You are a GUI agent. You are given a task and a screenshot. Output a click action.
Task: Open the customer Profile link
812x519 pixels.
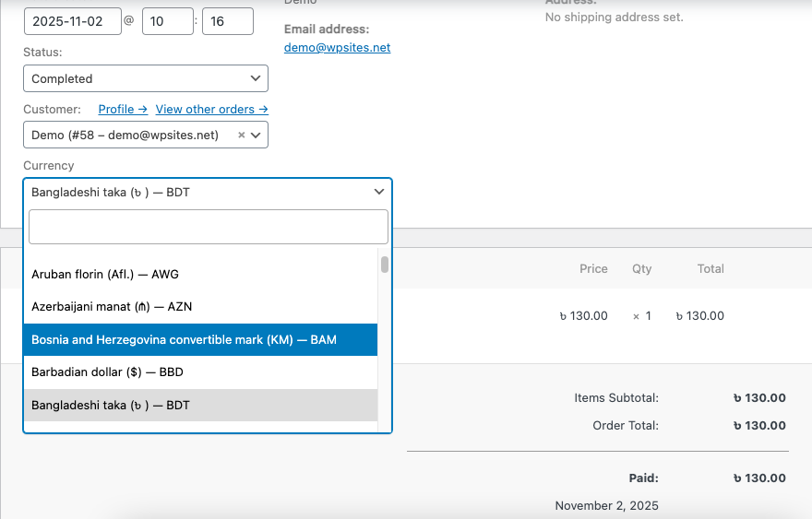pyautogui.click(x=123, y=109)
